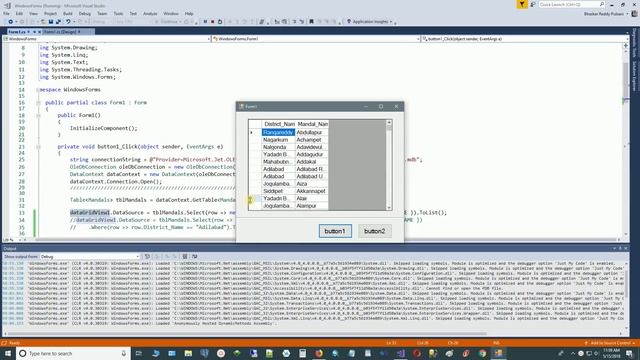
Task: Open the Application Insights dropdown arrow
Action: click(x=391, y=22)
